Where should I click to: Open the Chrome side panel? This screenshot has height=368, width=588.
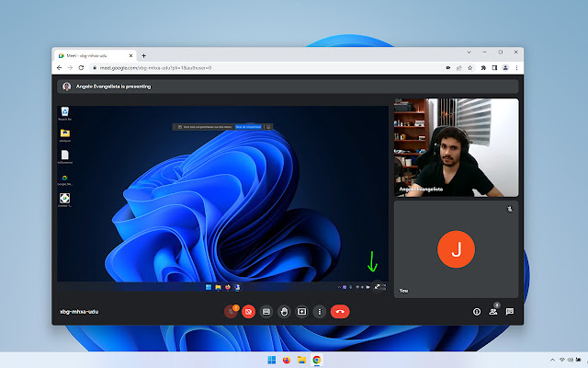(x=494, y=68)
